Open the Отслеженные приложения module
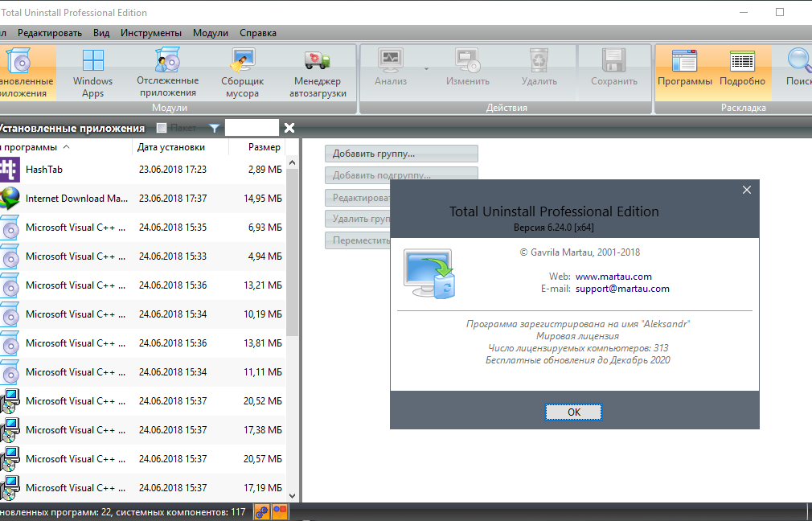The height and width of the screenshot is (521, 812). 168,72
